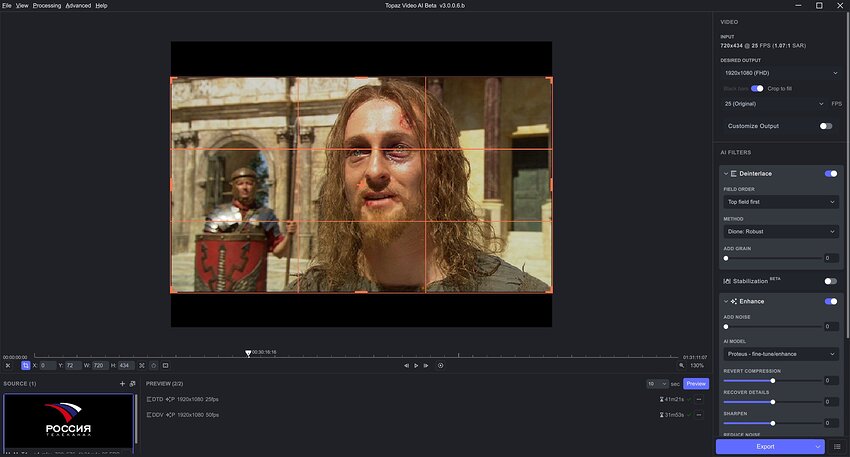Click the image-stack icon beside plus in Source
850x457 pixels.
coord(132,383)
